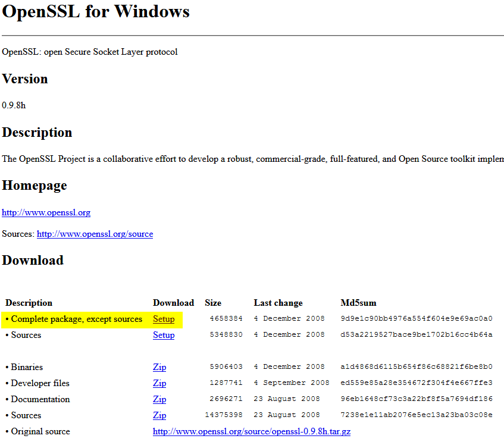Click the highlighted "Complete package, except sources" text

[76, 319]
